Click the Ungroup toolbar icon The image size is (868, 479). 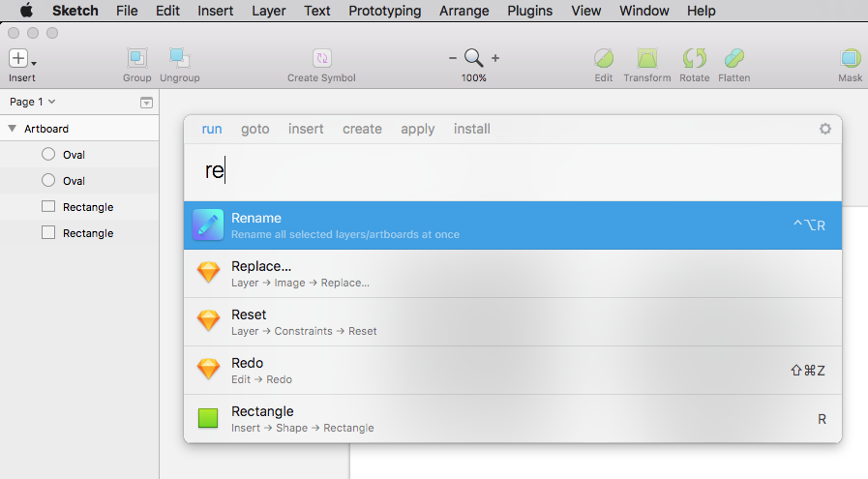(179, 58)
